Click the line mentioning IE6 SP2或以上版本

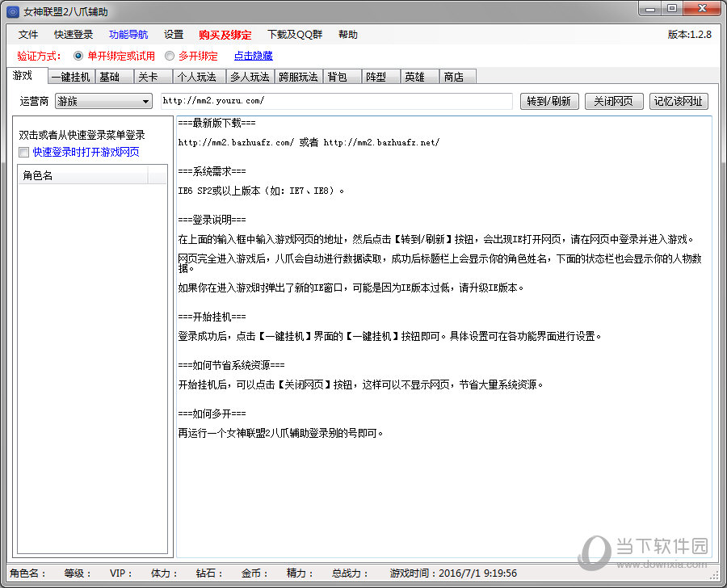261,191
